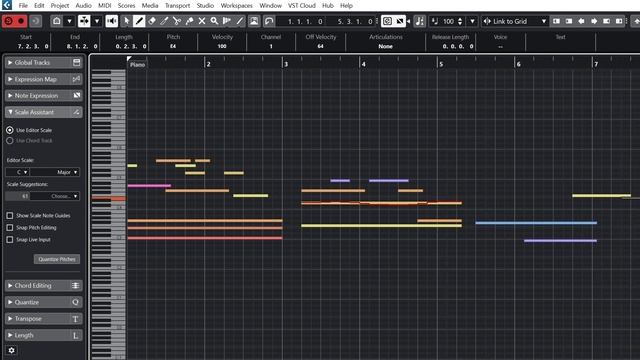Viewport: 640px width, 360px height.
Task: Click the Velocity value 100 in info line
Action: (x=222, y=46)
